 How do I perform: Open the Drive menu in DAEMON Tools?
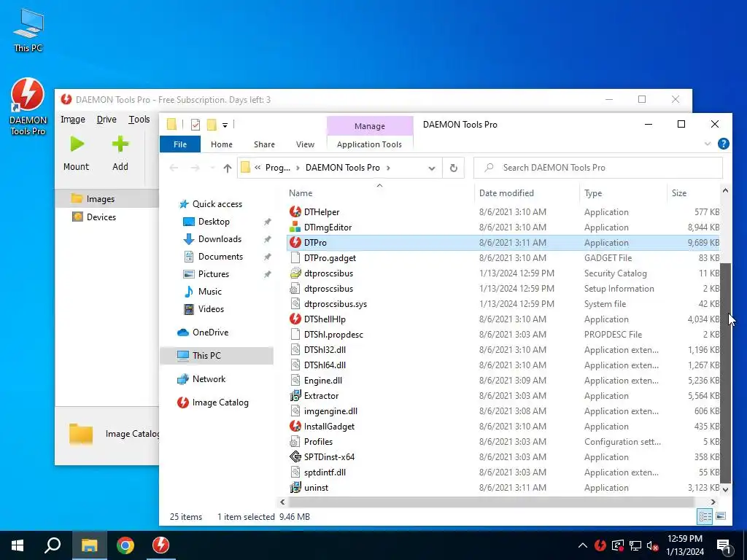(107, 120)
